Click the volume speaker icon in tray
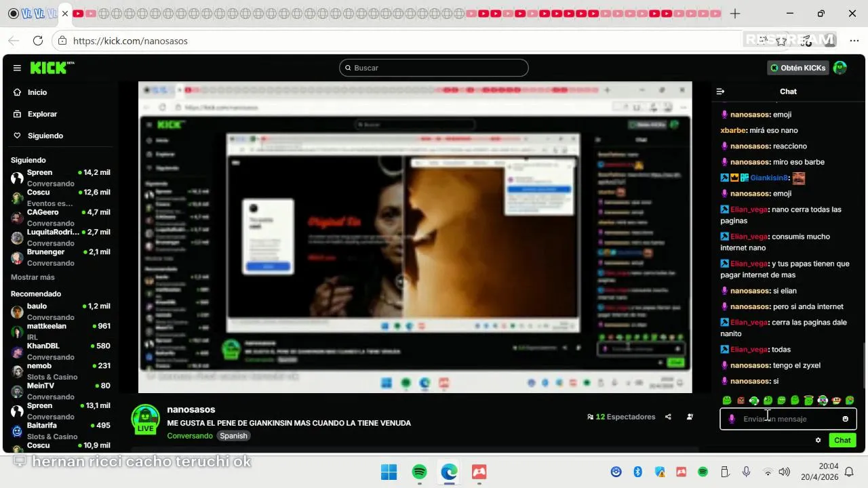The image size is (868, 488). 785,472
